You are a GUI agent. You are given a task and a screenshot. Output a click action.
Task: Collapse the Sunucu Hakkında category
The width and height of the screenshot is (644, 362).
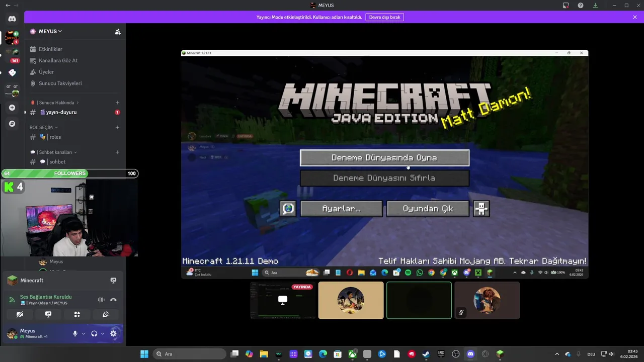click(54, 103)
